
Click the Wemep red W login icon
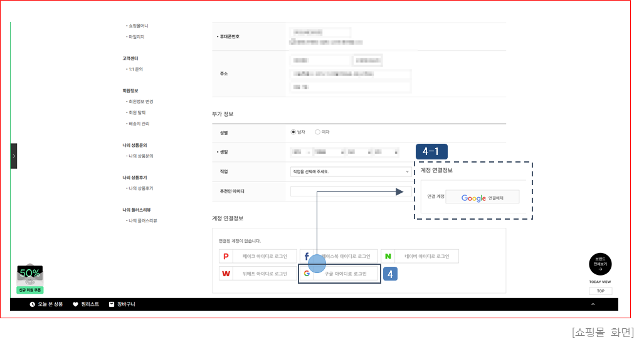(226, 274)
